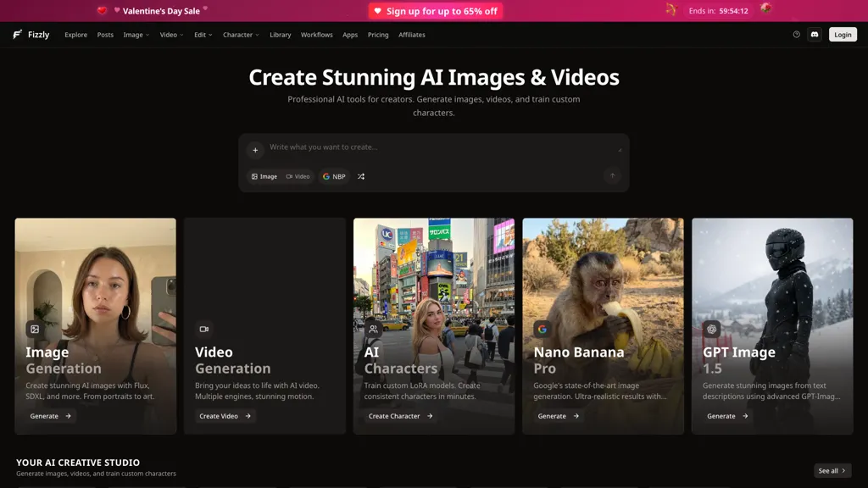The image size is (868, 488).
Task: Click the Valentine's Day Sale banner text
Action: pos(161,11)
